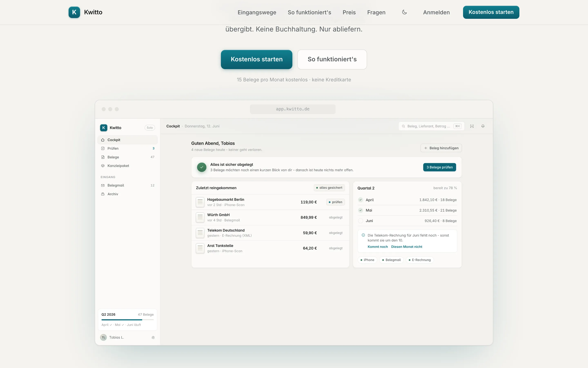Open Belege via its document icon
Screen dimensions: 588x368
(x=103, y=157)
